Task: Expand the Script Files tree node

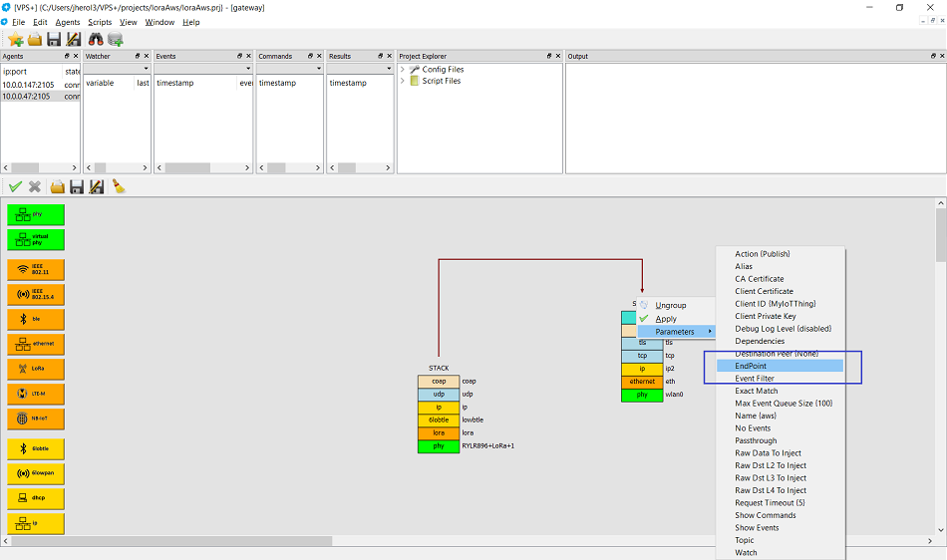Action: coord(403,82)
